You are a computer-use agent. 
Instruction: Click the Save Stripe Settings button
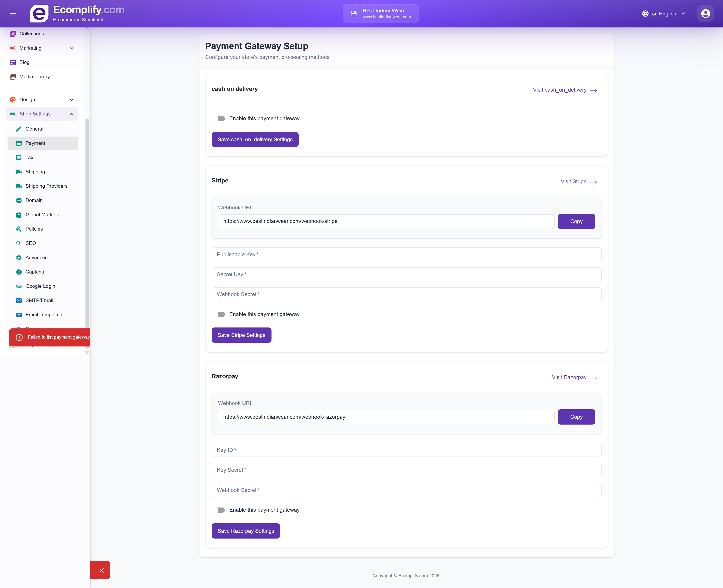point(241,335)
